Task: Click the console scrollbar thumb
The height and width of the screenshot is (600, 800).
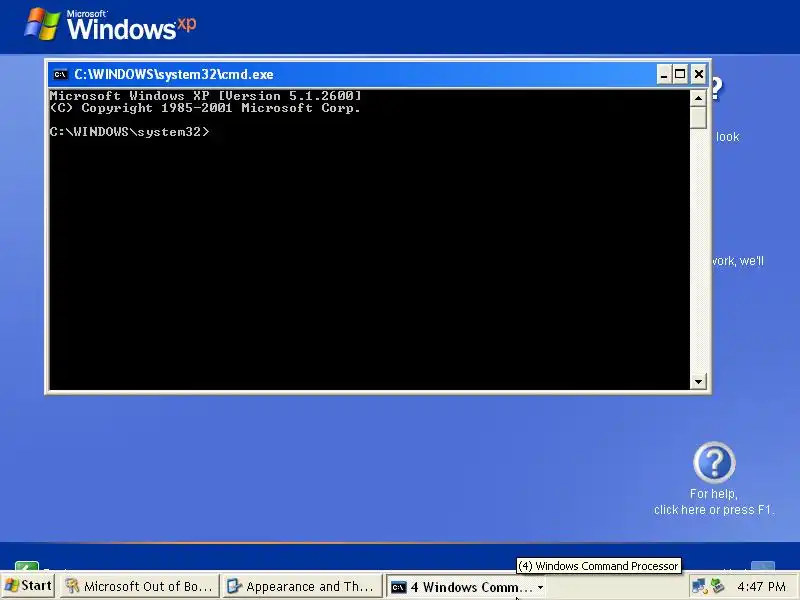Action: coord(698,117)
